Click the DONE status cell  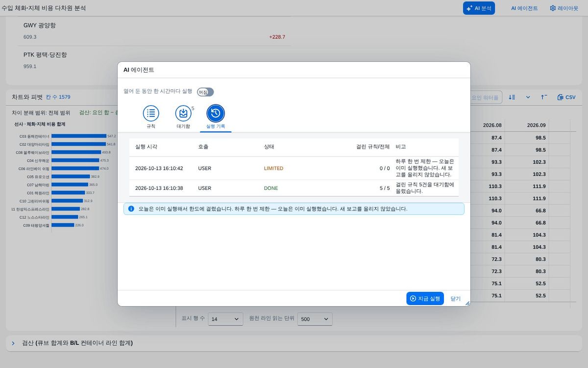point(271,188)
